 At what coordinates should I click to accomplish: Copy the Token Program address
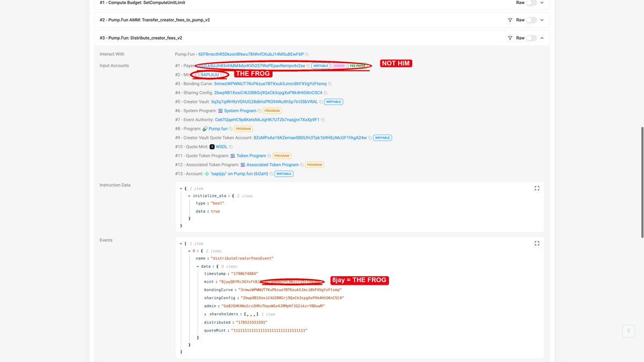(270, 156)
